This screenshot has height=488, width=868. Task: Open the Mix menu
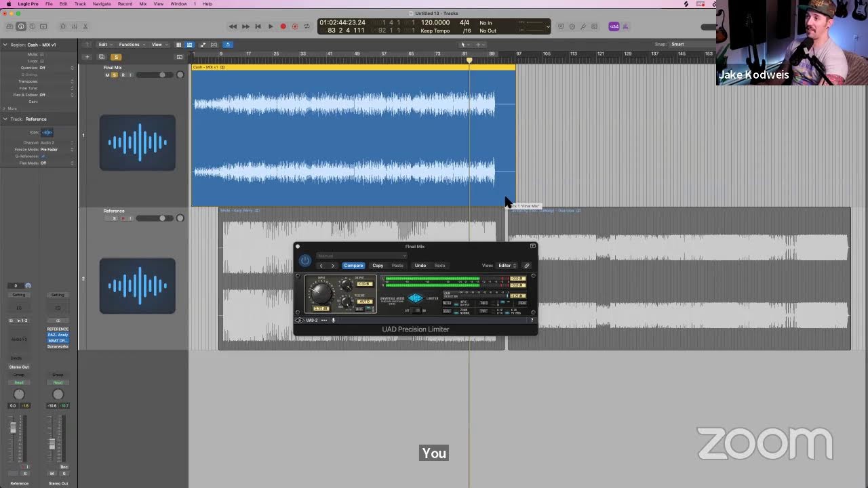[x=143, y=3]
